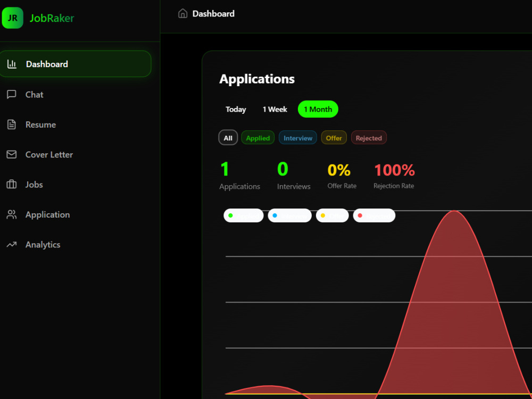Select the Dashboard sidebar item

pos(76,64)
